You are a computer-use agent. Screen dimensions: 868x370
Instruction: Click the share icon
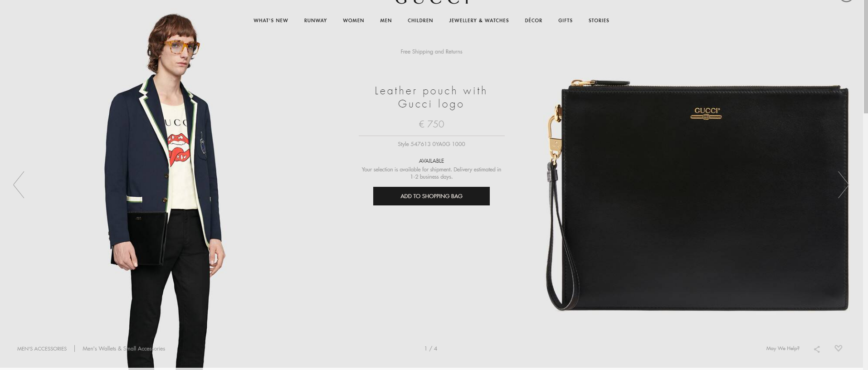click(x=817, y=349)
